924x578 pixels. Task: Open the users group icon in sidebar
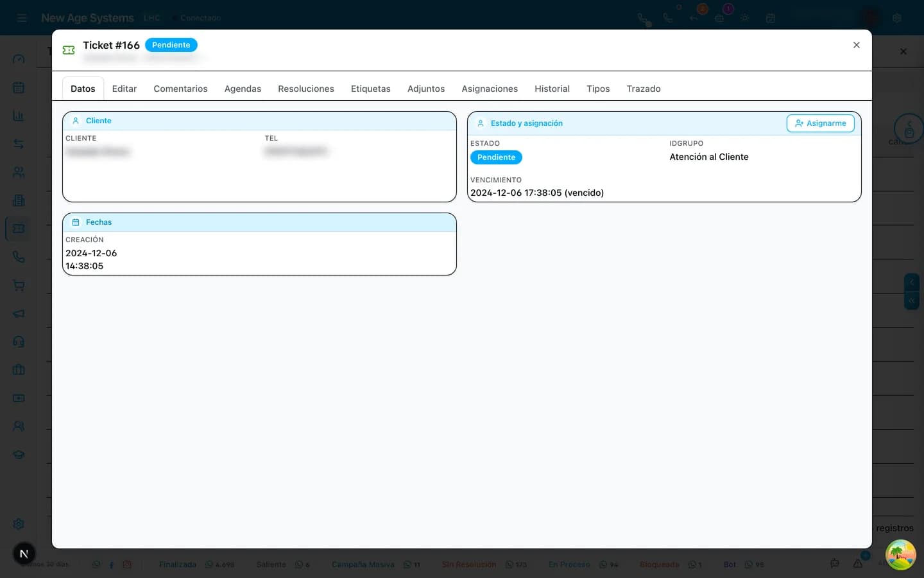[x=19, y=426]
